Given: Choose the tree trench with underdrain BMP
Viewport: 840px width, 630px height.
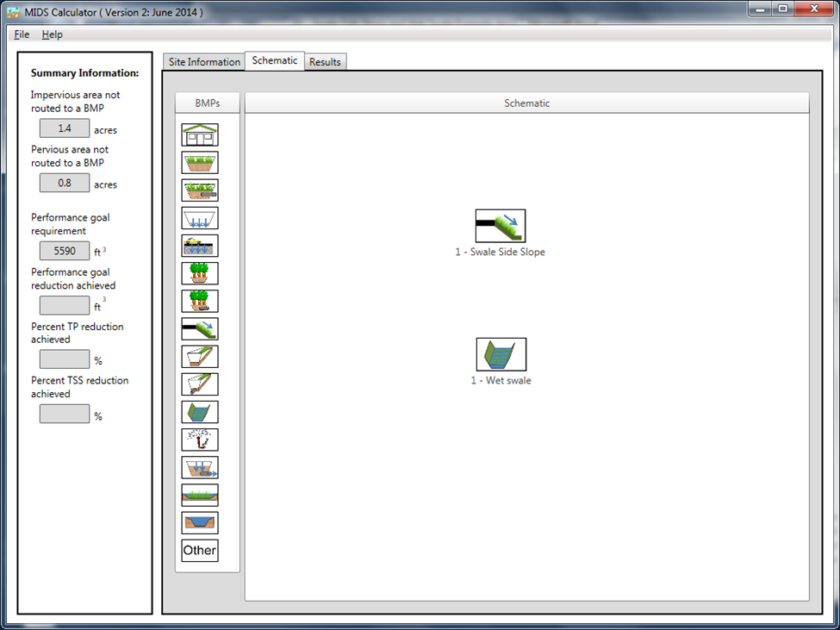Looking at the screenshot, I should pos(200,301).
